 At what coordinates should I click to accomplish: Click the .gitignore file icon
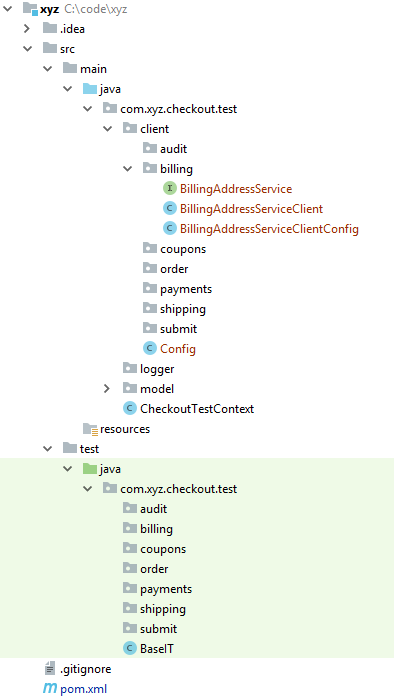pyautogui.click(x=50, y=669)
